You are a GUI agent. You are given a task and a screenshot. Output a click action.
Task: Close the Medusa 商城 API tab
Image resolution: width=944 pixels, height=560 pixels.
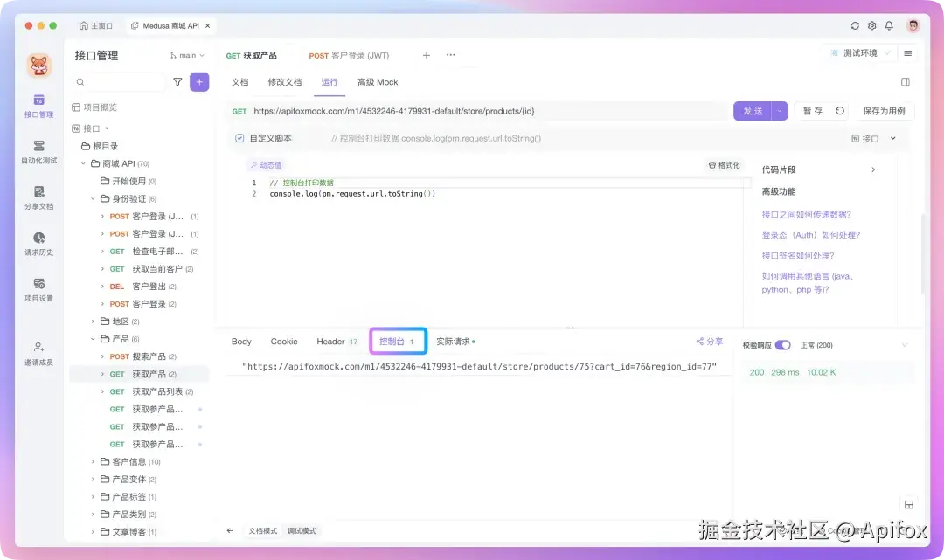click(x=208, y=26)
